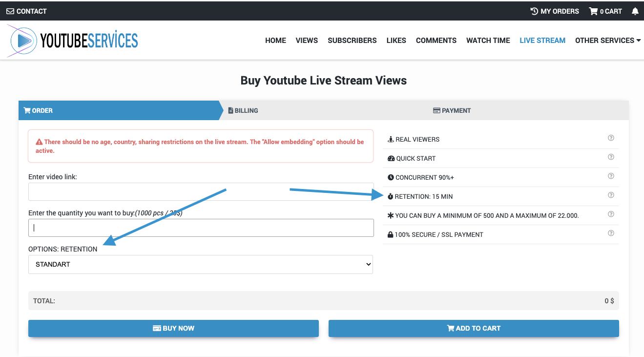Click the "(1000 pcs / 20$)" price note
The height and width of the screenshot is (357, 644).
point(159,213)
